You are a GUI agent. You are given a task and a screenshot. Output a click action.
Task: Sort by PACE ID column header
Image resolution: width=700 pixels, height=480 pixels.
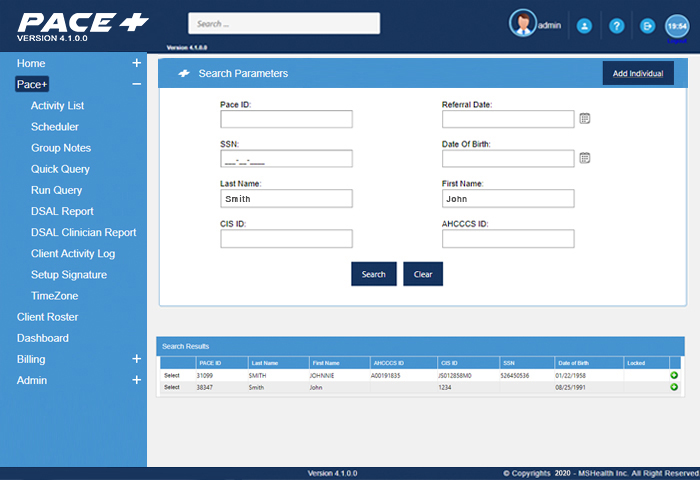click(x=210, y=363)
